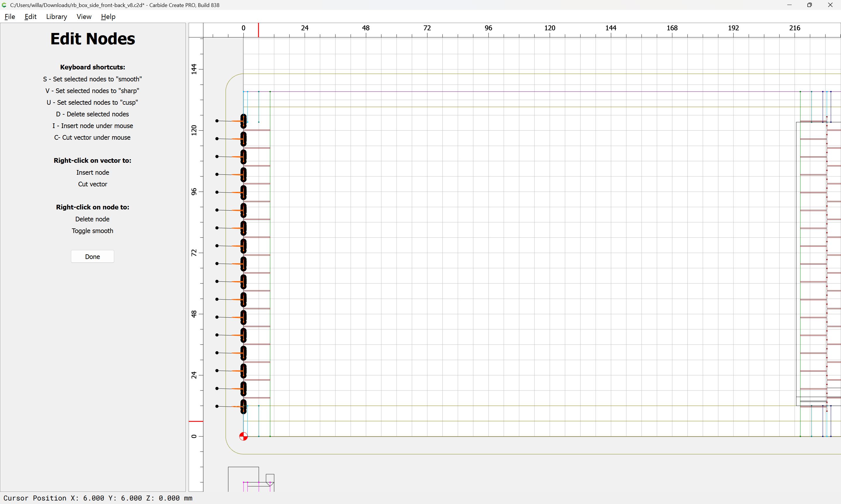
Task: Open the View menu
Action: (84, 17)
